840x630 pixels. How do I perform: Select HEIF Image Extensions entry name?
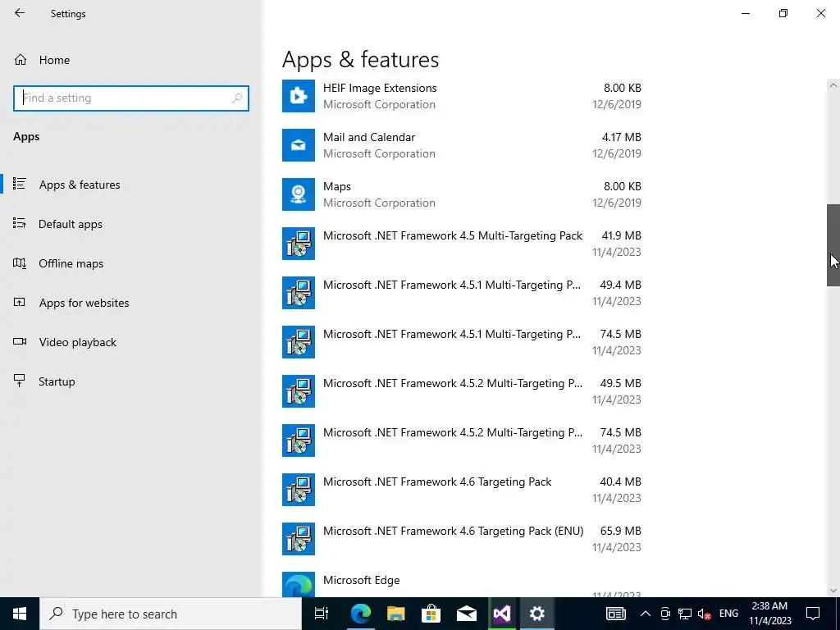click(380, 88)
